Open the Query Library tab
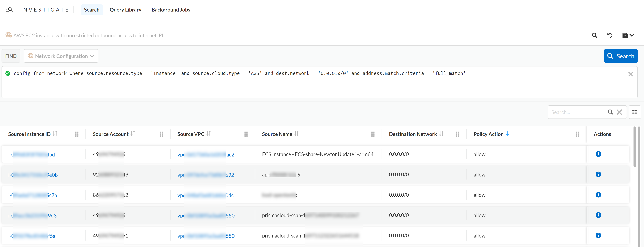Viewport: 644px width, 247px height. (x=125, y=9)
